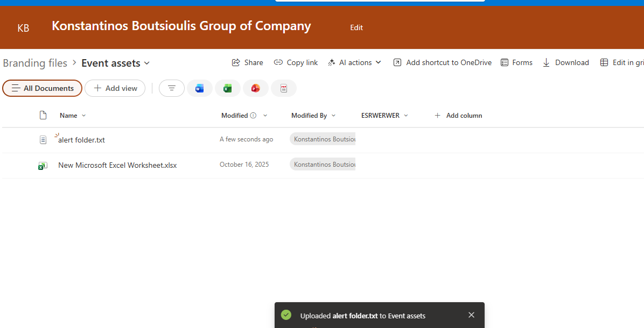Filter documents by Word file type

tap(200, 88)
